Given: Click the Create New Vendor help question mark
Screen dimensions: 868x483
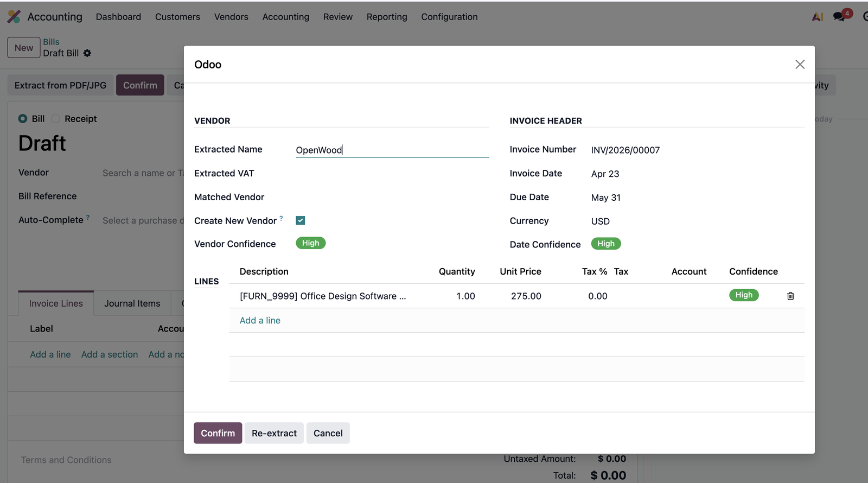Looking at the screenshot, I should tap(281, 218).
